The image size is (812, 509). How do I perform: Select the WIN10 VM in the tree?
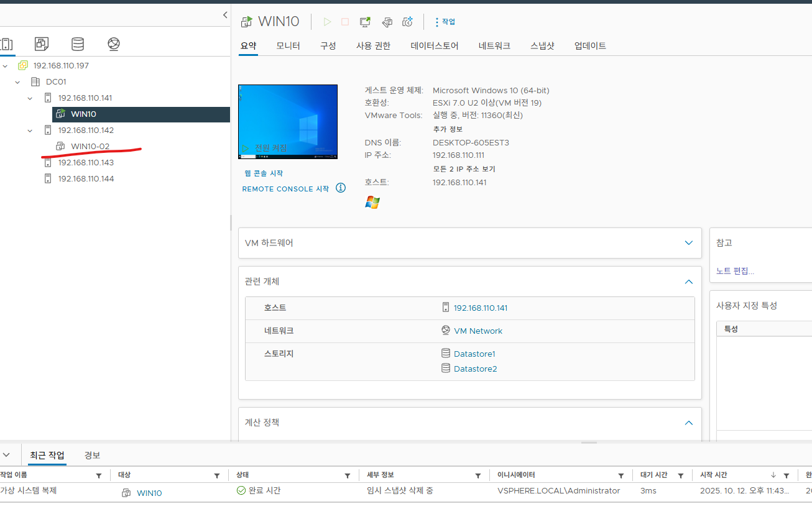click(83, 114)
